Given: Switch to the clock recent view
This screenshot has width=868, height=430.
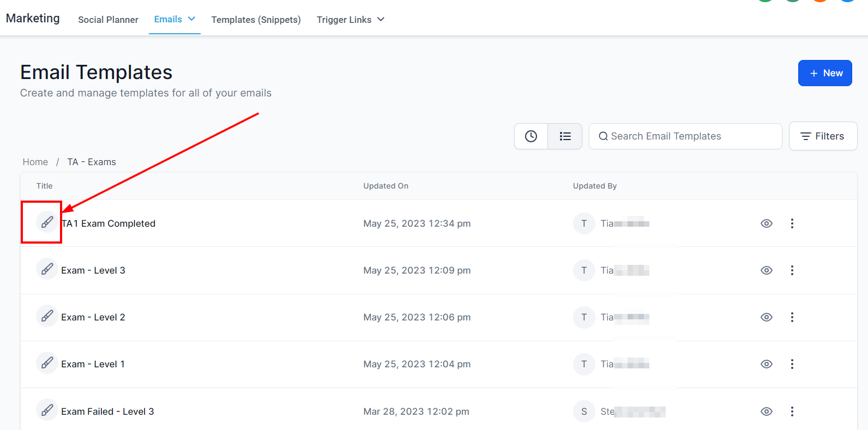Looking at the screenshot, I should click(x=531, y=136).
